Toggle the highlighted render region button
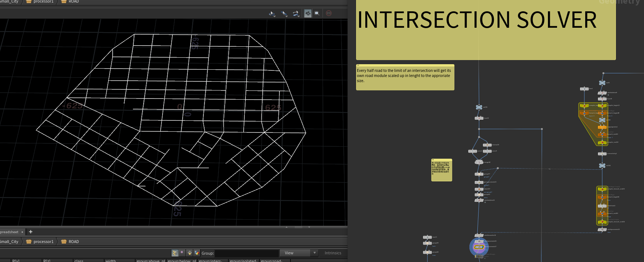This screenshot has width=644, height=262. click(x=308, y=13)
